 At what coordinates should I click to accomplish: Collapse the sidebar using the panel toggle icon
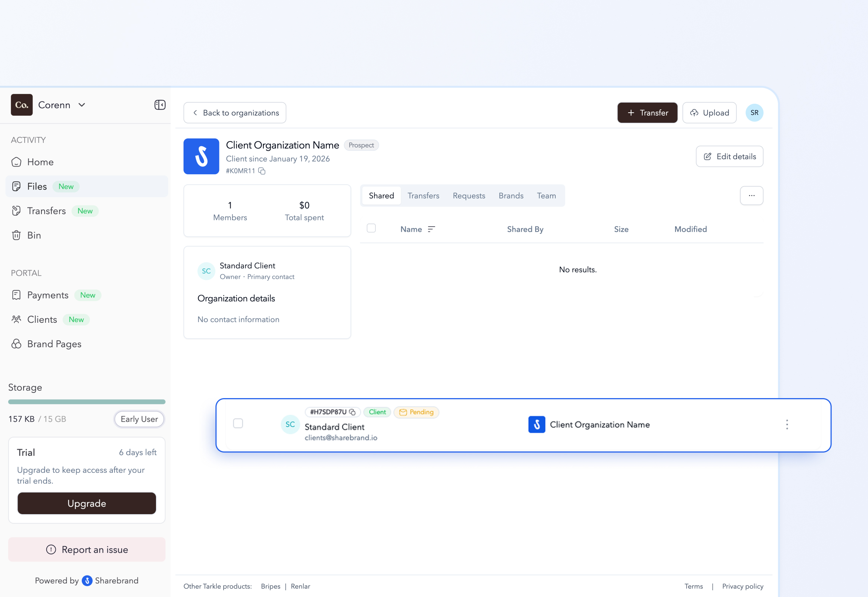click(159, 105)
